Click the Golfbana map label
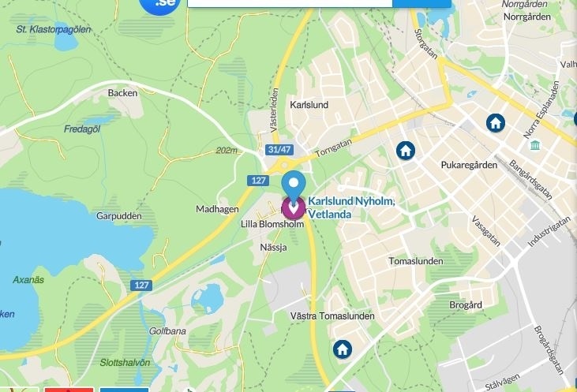The image size is (577, 392). tap(167, 331)
